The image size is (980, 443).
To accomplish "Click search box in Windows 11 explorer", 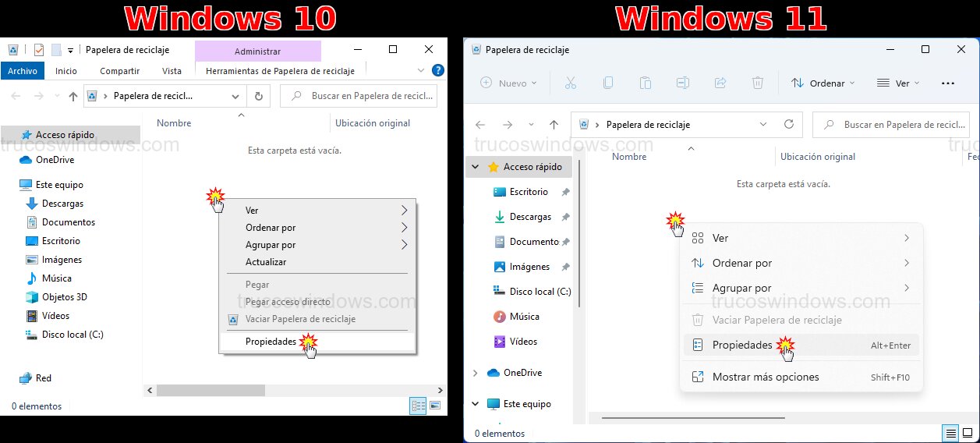I will coord(890,124).
